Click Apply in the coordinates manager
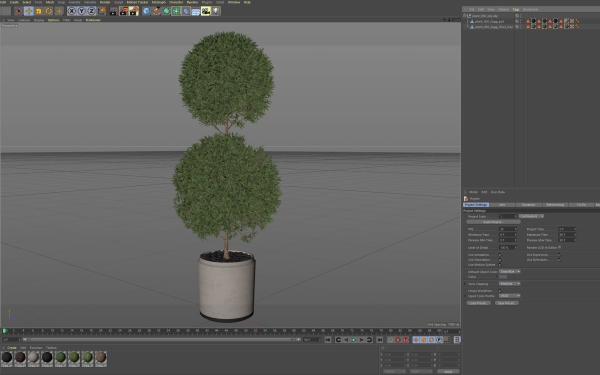The image size is (600, 375). click(448, 372)
